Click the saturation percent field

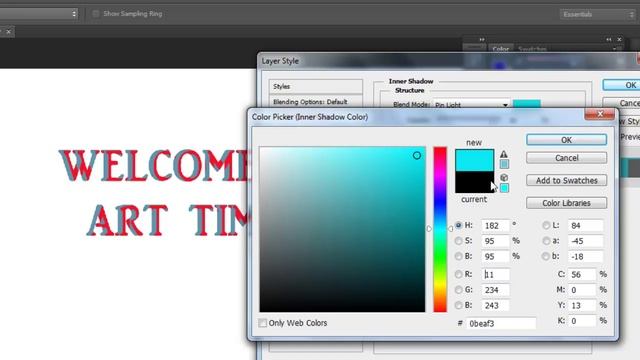(495, 241)
